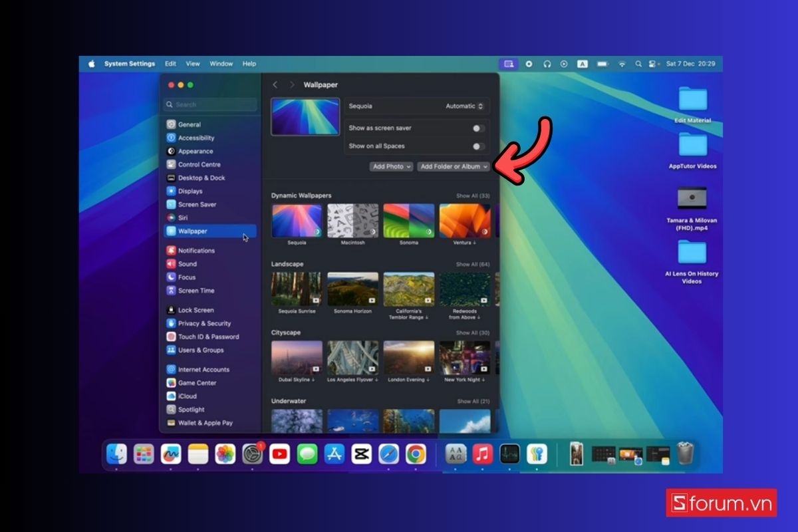Viewport: 798px width, 532px height.
Task: Select the Sonoma dynamic wallpaper
Action: click(409, 221)
